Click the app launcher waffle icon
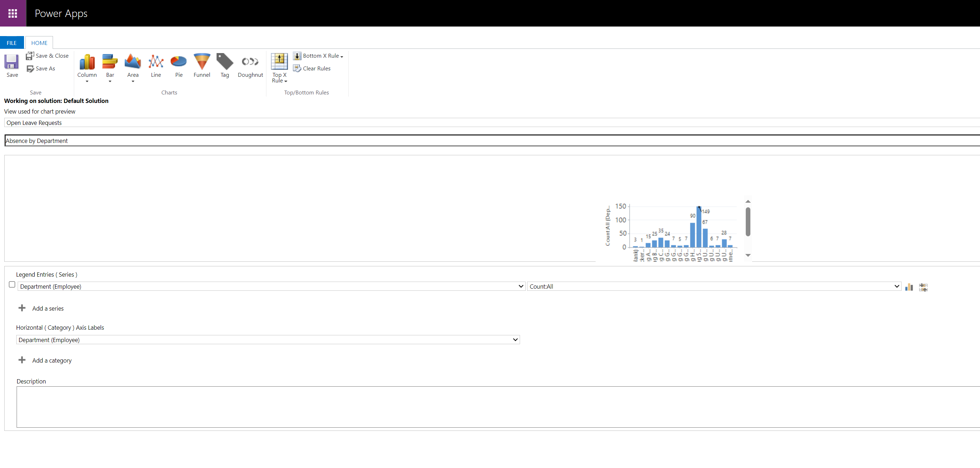Viewport: 980px width, 468px height. click(x=13, y=13)
